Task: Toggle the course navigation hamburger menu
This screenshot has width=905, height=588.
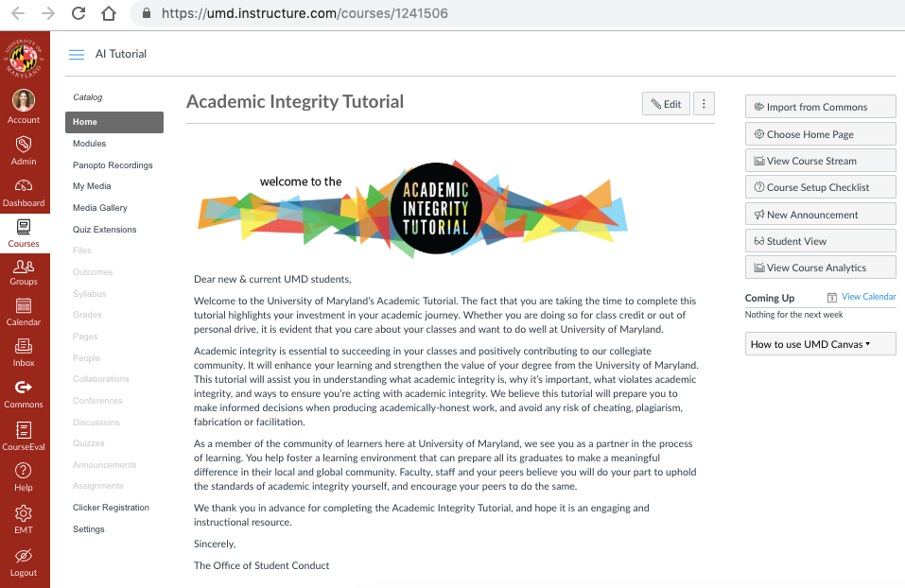Action: [77, 55]
